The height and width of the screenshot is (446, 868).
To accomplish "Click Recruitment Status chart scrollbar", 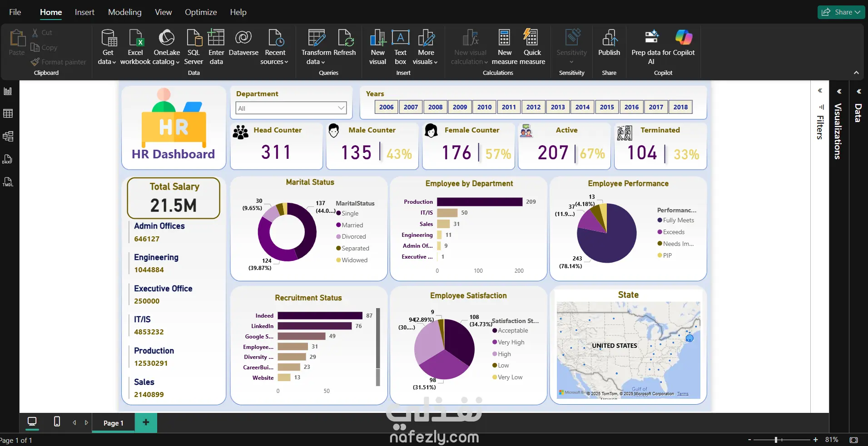I will pyautogui.click(x=378, y=347).
